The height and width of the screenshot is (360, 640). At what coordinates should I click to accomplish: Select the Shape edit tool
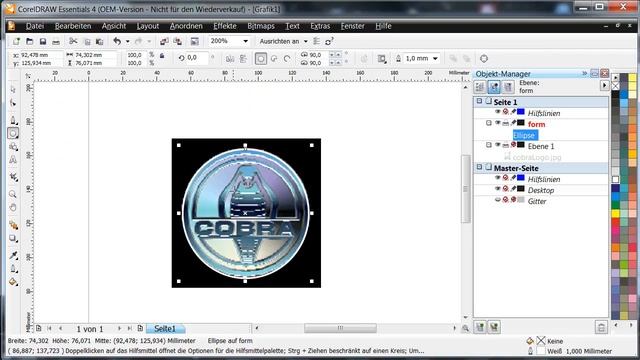[13, 103]
